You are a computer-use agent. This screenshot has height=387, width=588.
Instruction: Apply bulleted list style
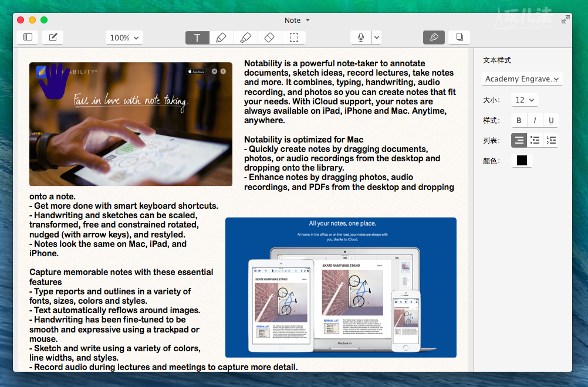[x=535, y=140]
